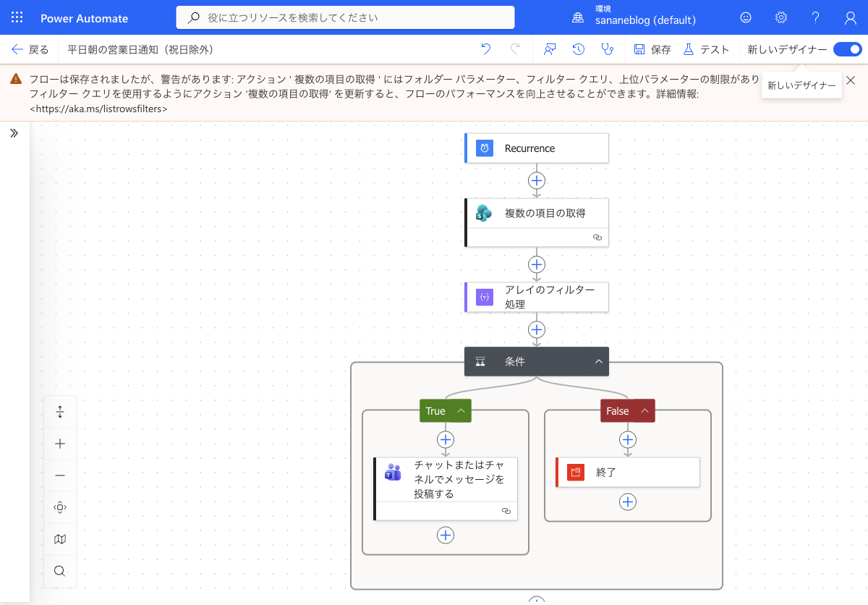Image resolution: width=868 pixels, height=605 pixels.
Task: Select the 終了 terminate action card
Action: point(628,472)
